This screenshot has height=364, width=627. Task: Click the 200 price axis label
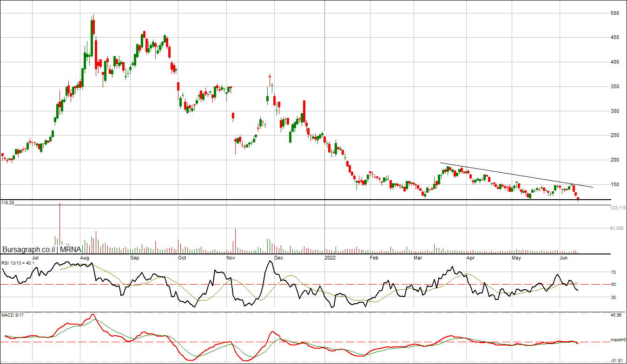[614, 160]
